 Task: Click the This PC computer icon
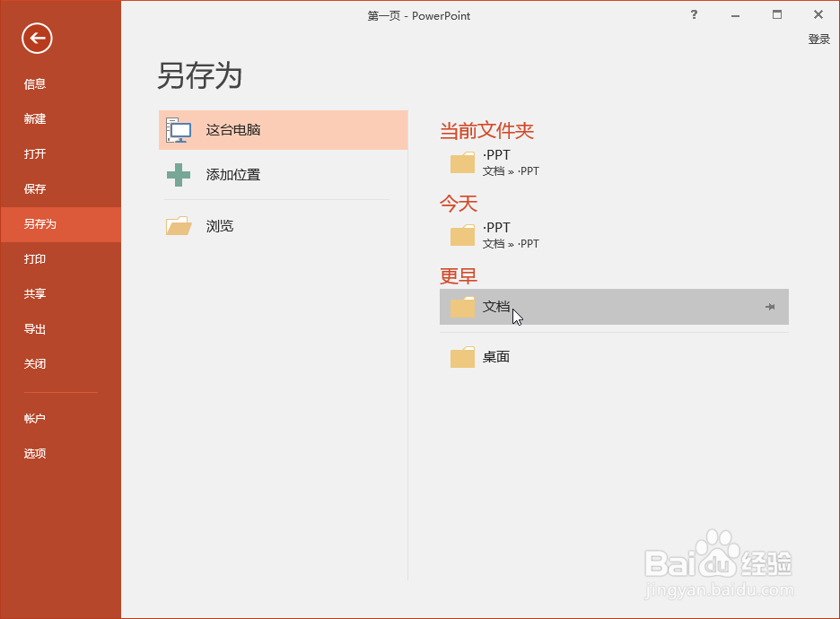point(179,130)
